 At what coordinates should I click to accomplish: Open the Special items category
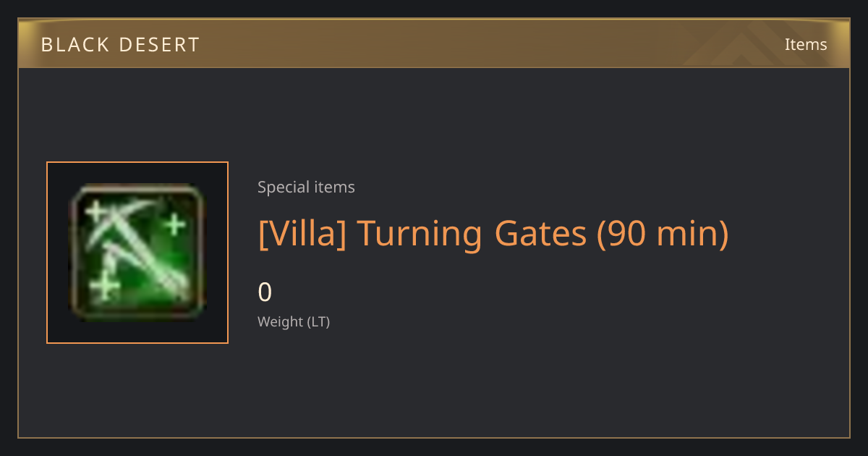[x=306, y=187]
